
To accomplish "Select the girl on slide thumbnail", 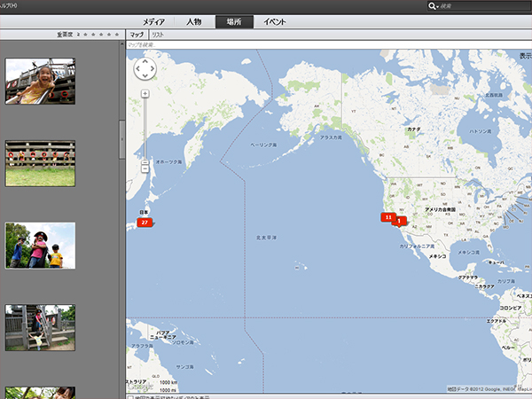I will pos(41,81).
